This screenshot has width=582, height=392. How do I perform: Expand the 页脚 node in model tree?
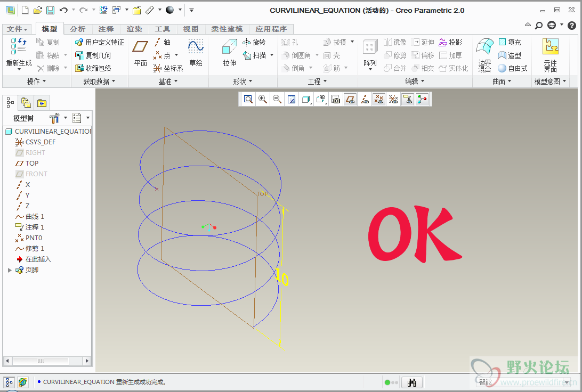click(10, 270)
